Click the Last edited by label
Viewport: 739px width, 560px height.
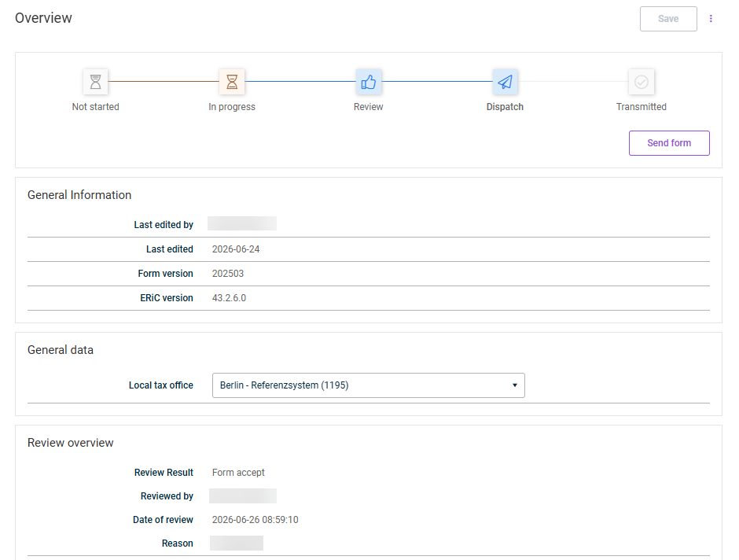pos(164,225)
